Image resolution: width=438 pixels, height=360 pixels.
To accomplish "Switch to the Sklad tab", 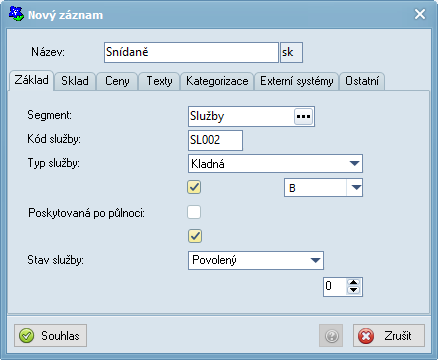I will 75,81.
